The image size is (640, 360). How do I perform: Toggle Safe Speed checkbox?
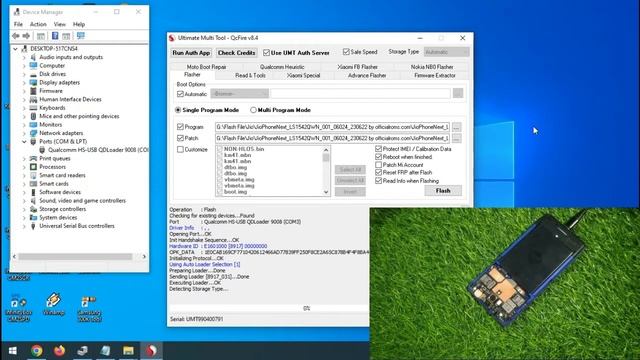click(x=346, y=52)
